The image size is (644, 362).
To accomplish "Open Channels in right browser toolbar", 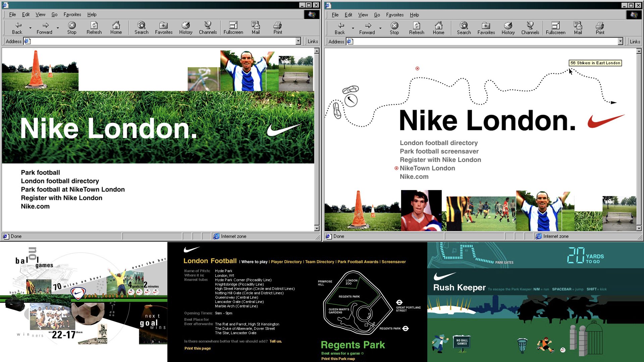I will (x=530, y=28).
